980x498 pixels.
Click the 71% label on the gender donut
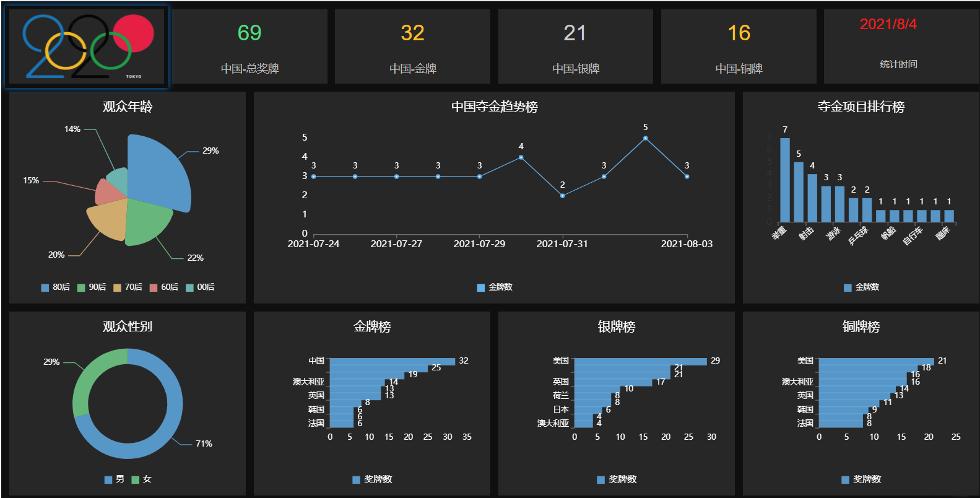(x=204, y=443)
